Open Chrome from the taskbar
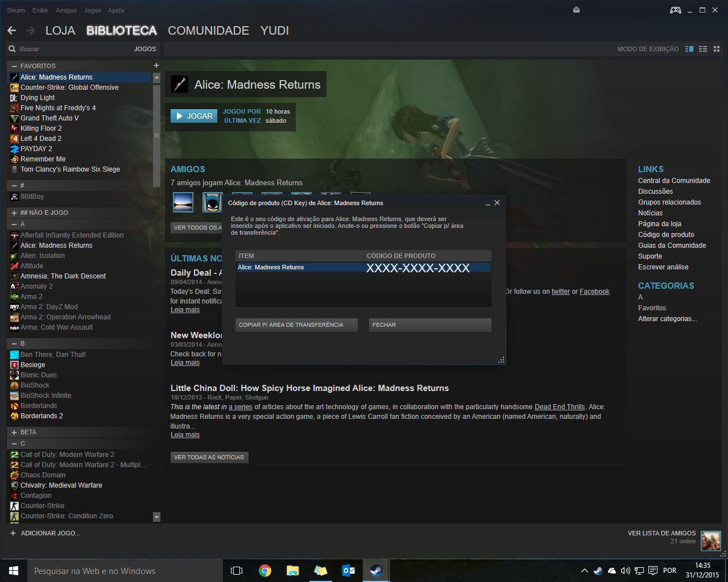Viewport: 728px width, 582px height. click(265, 571)
